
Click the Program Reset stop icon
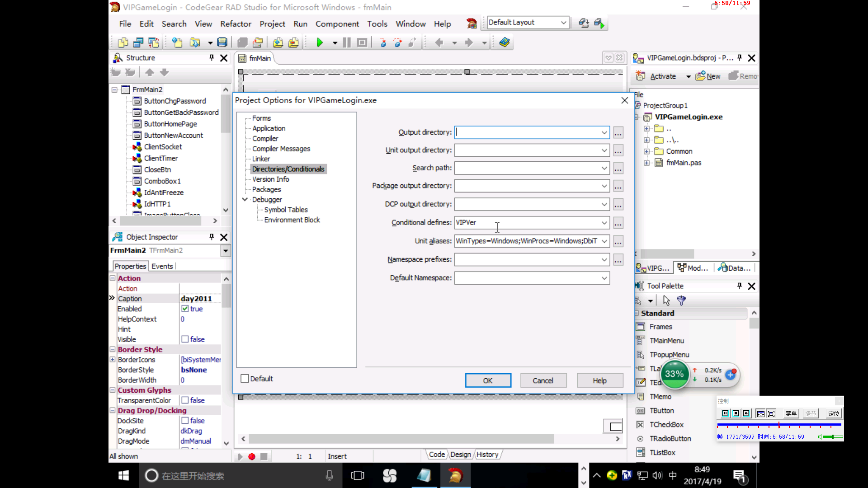362,42
